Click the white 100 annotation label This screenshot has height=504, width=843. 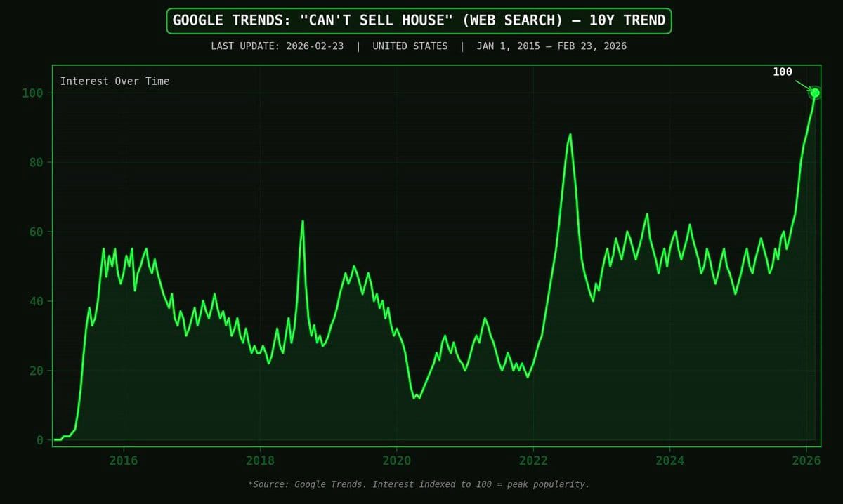point(783,72)
